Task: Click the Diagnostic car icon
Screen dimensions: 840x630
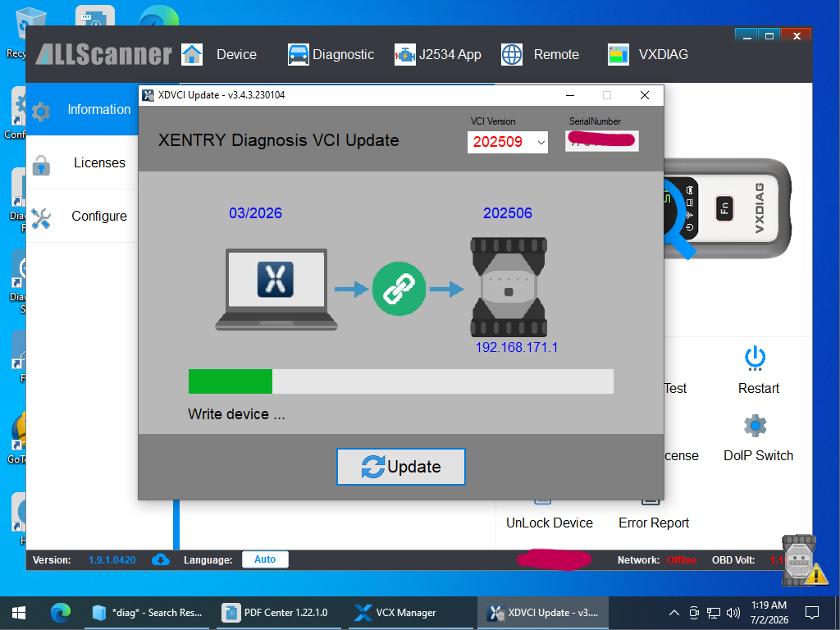Action: coord(298,55)
